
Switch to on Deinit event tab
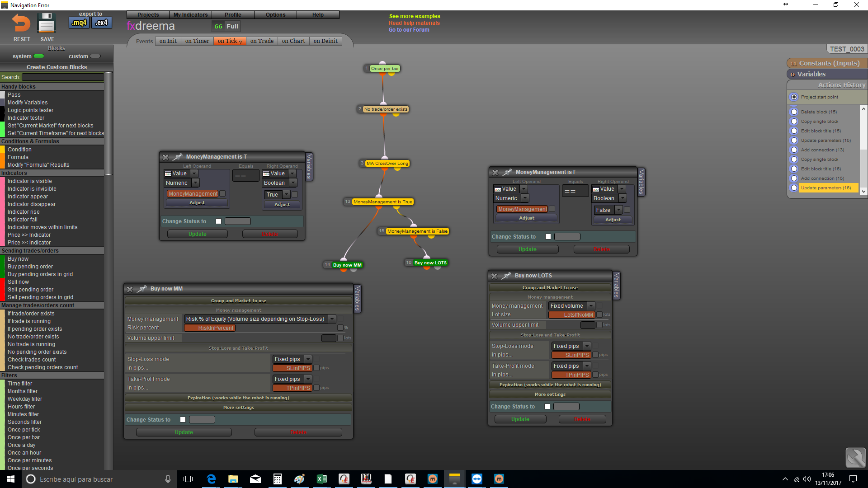click(x=325, y=41)
